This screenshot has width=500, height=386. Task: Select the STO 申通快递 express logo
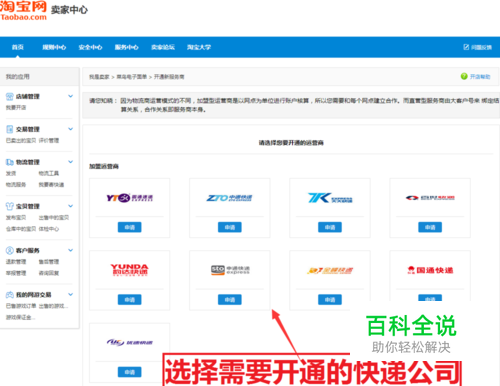tap(230, 270)
